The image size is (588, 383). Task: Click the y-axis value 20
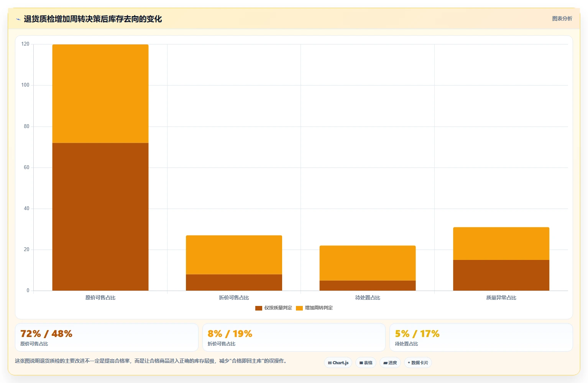coord(26,250)
